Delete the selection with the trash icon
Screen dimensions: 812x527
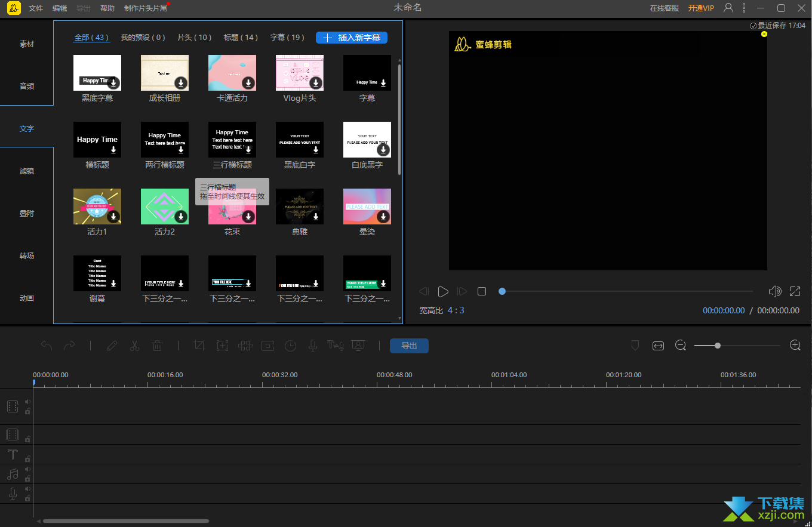[x=157, y=346]
